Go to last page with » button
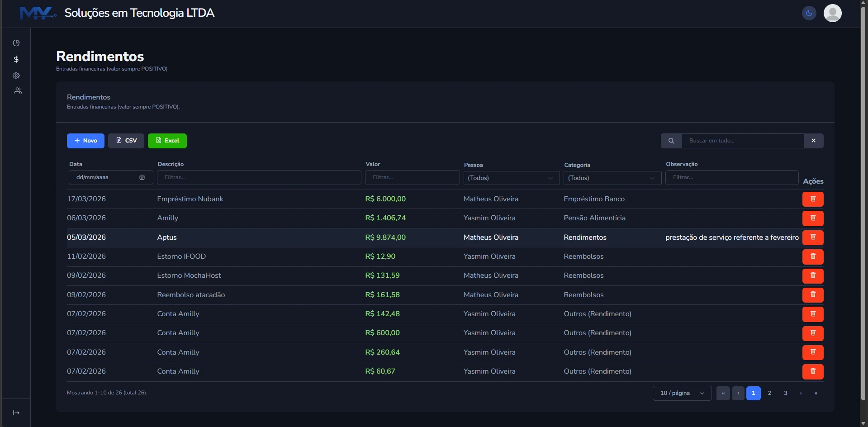The height and width of the screenshot is (427, 868). click(816, 393)
